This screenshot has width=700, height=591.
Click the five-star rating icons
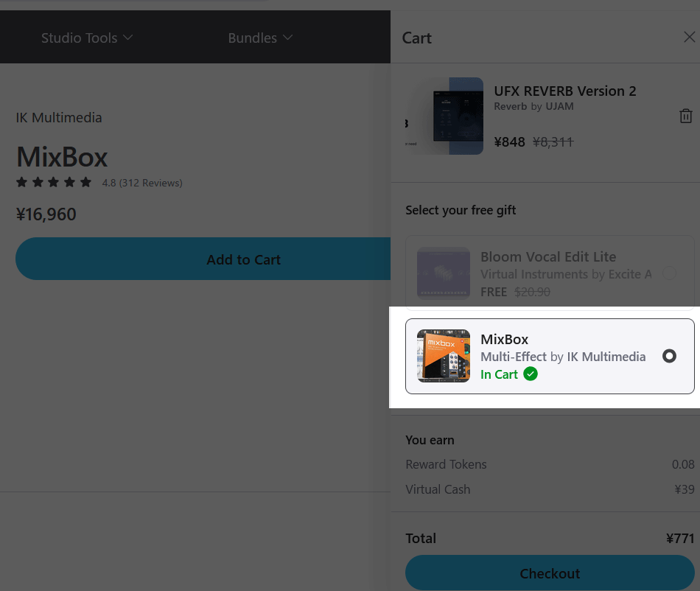click(x=54, y=182)
